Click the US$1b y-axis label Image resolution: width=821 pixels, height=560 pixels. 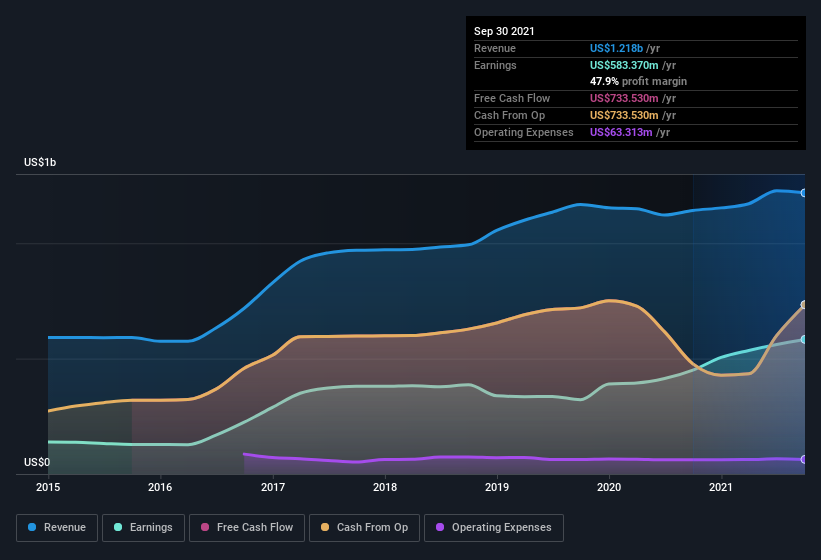40,162
